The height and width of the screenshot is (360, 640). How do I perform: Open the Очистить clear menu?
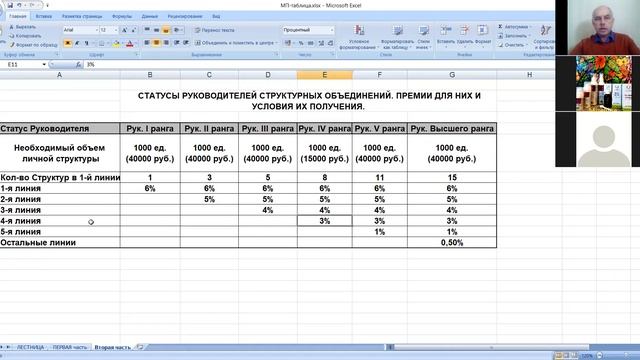tap(512, 45)
